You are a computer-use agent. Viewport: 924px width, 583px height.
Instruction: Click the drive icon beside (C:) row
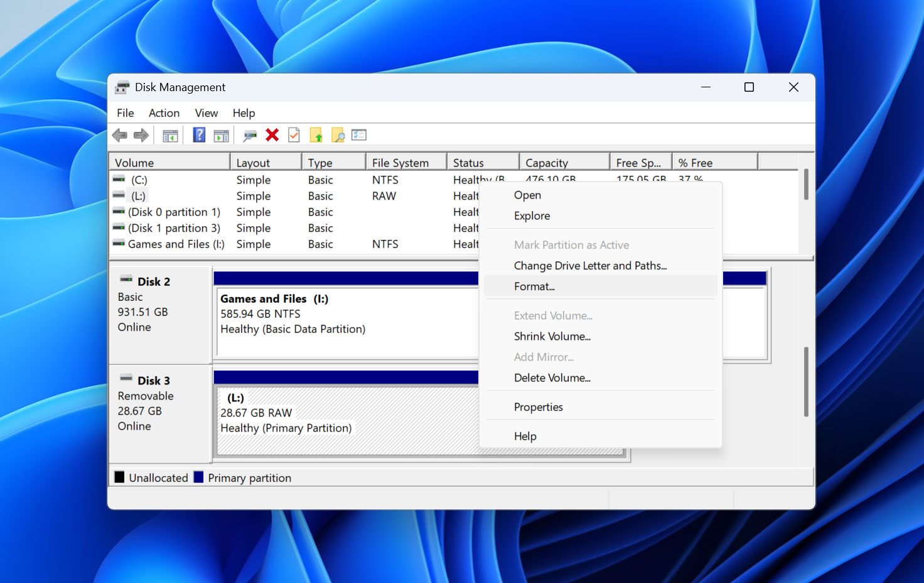coord(119,179)
